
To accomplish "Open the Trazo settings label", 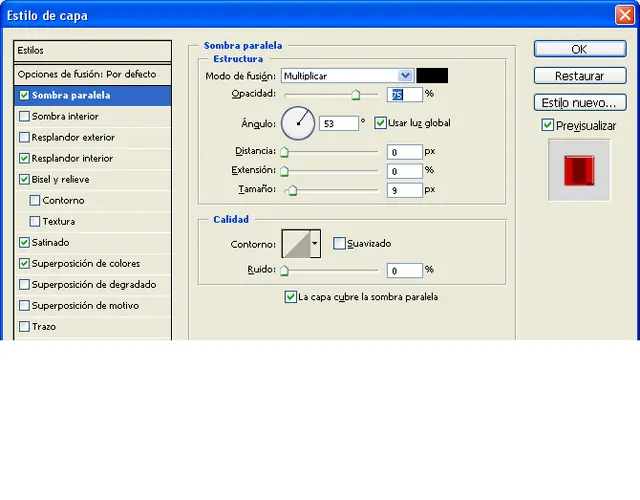I will click(x=44, y=327).
